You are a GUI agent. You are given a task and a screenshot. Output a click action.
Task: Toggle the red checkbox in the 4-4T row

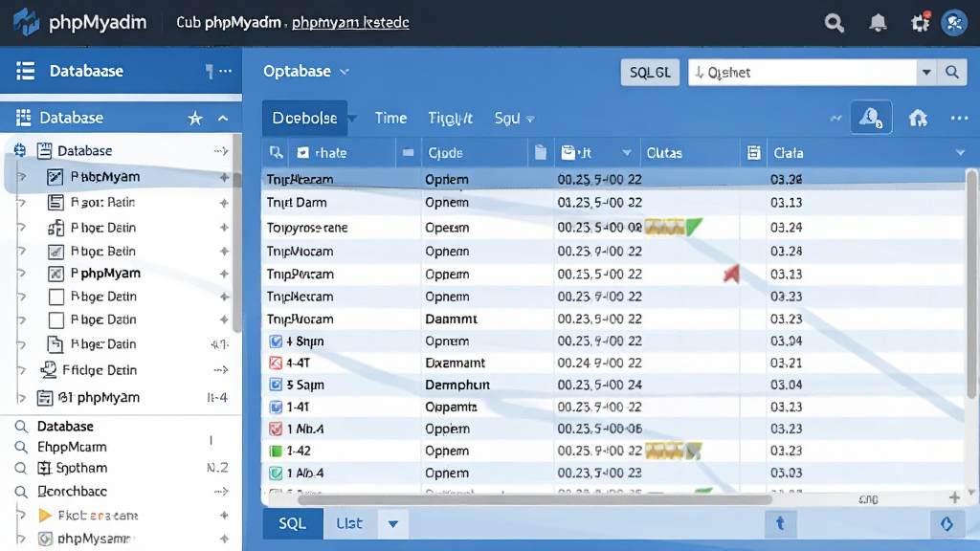(x=276, y=363)
